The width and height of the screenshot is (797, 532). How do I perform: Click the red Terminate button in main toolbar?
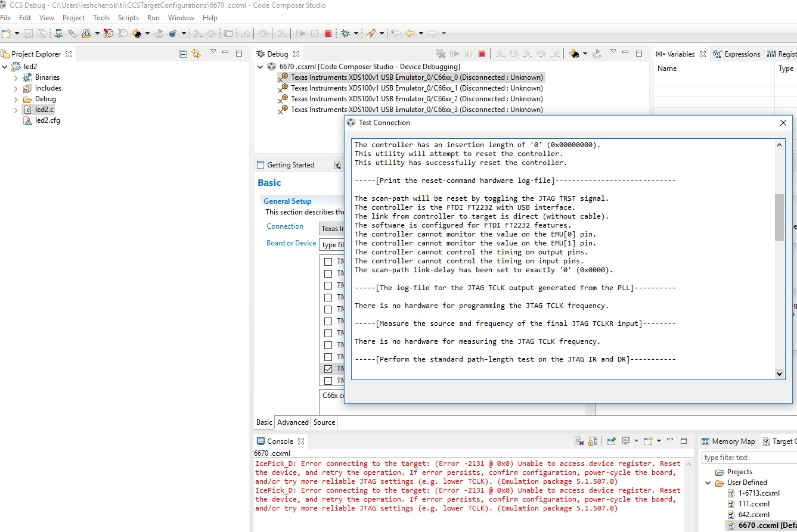tap(328, 34)
